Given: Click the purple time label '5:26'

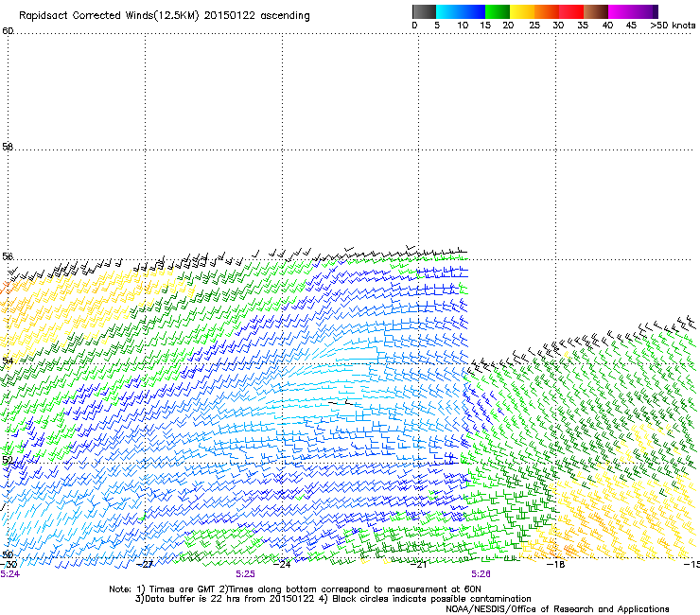Looking at the screenshot, I should [x=481, y=574].
